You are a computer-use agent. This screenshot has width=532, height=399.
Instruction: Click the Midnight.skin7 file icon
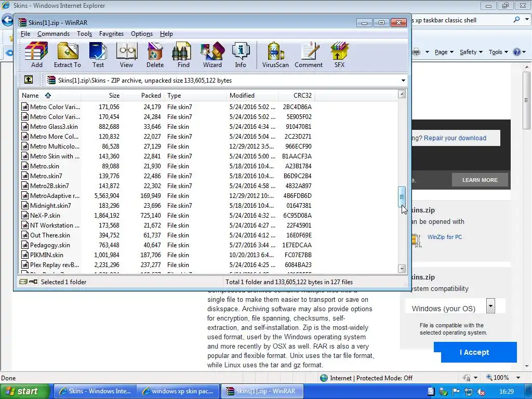[x=25, y=206]
